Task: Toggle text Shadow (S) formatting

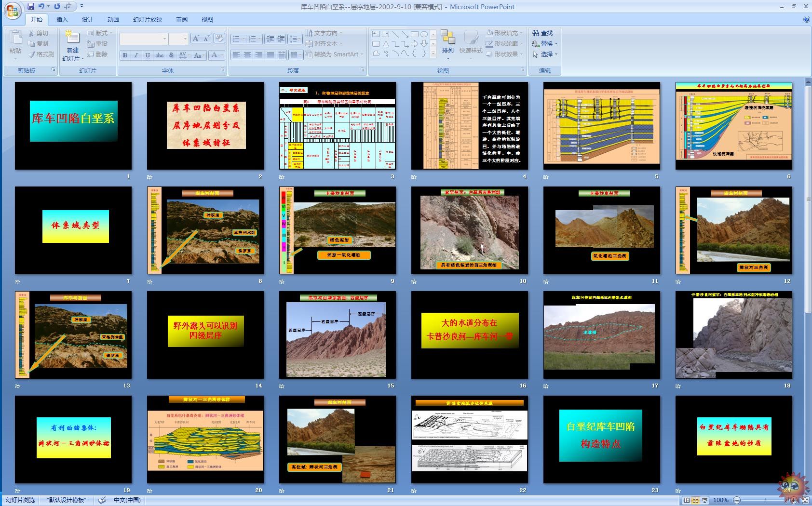Action: (x=171, y=55)
